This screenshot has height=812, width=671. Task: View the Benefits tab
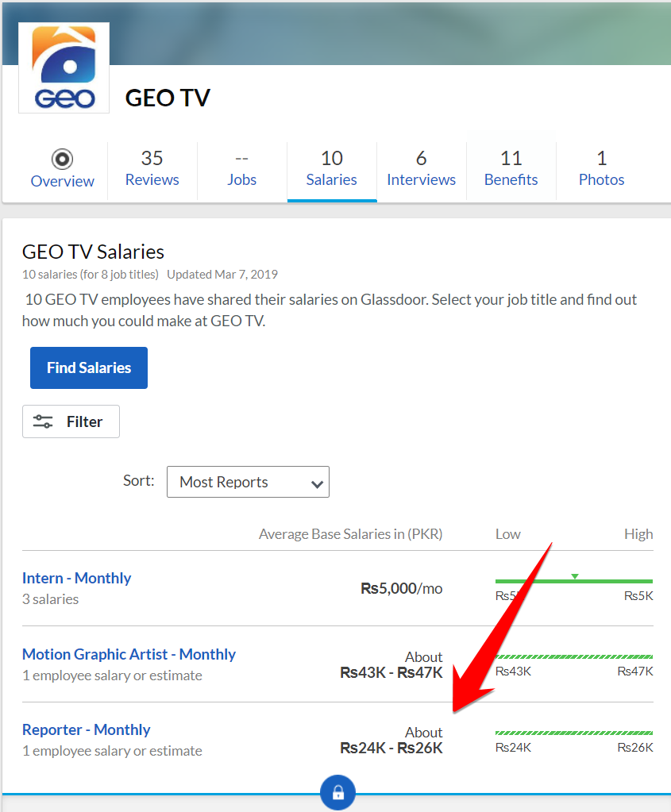pos(511,168)
